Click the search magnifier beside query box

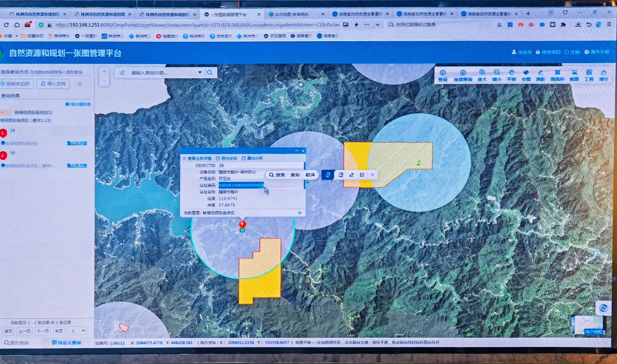tap(210, 73)
